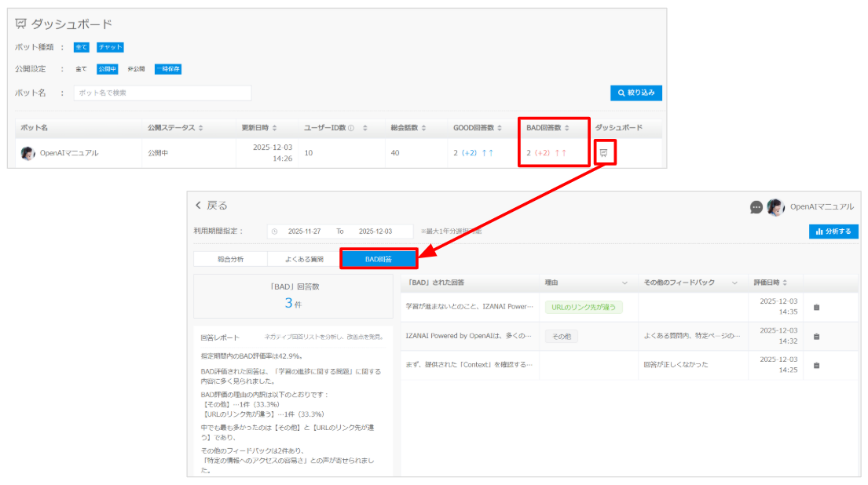This screenshot has width=868, height=485.
Task: Switch to the よくある質問 tab
Action: point(302,258)
